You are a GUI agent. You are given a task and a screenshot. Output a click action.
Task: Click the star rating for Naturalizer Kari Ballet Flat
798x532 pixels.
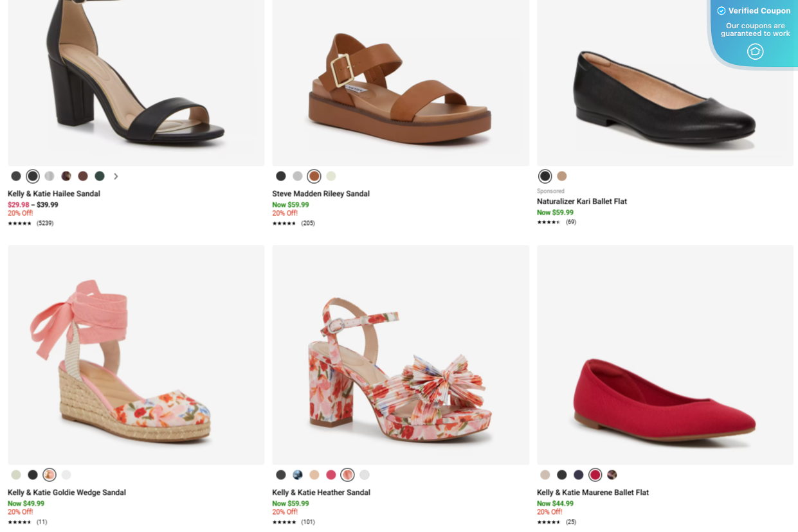point(547,222)
